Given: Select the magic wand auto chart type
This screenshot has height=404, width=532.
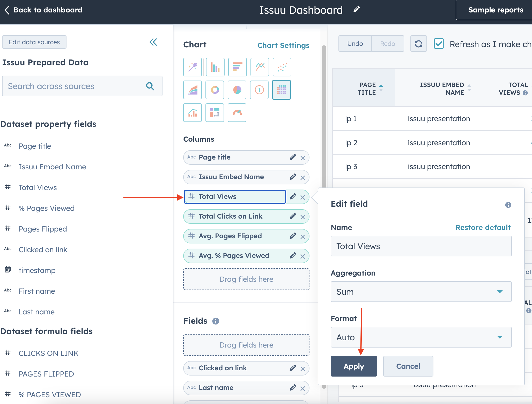Looking at the screenshot, I should pyautogui.click(x=193, y=67).
